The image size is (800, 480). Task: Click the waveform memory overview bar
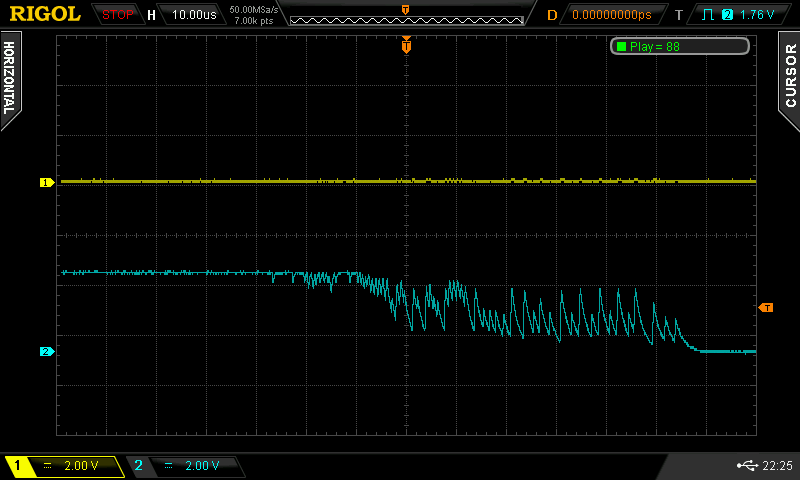pos(407,20)
